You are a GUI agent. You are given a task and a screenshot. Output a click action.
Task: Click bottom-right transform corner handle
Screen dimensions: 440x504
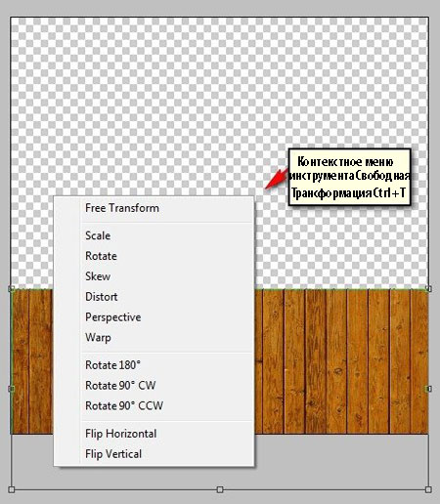click(428, 489)
